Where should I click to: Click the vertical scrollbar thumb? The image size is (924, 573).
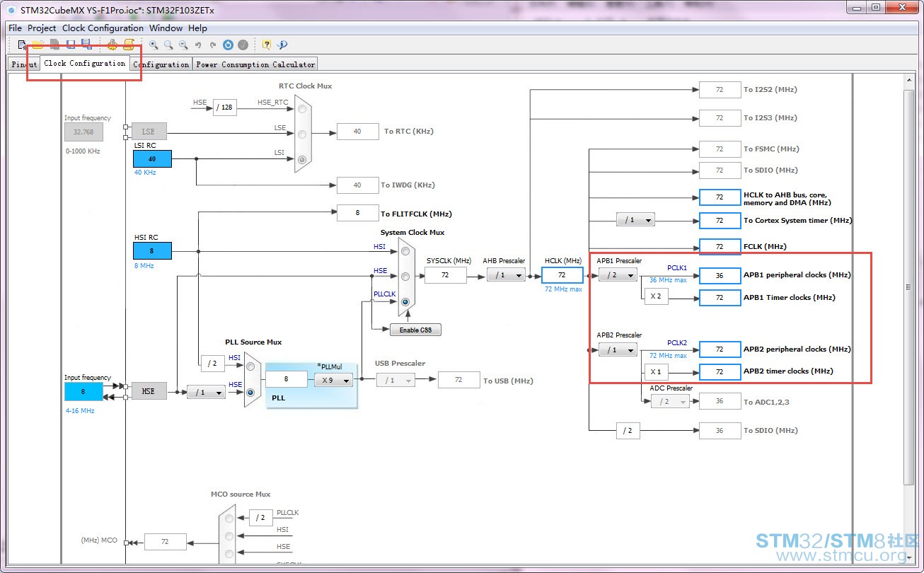tap(910, 286)
